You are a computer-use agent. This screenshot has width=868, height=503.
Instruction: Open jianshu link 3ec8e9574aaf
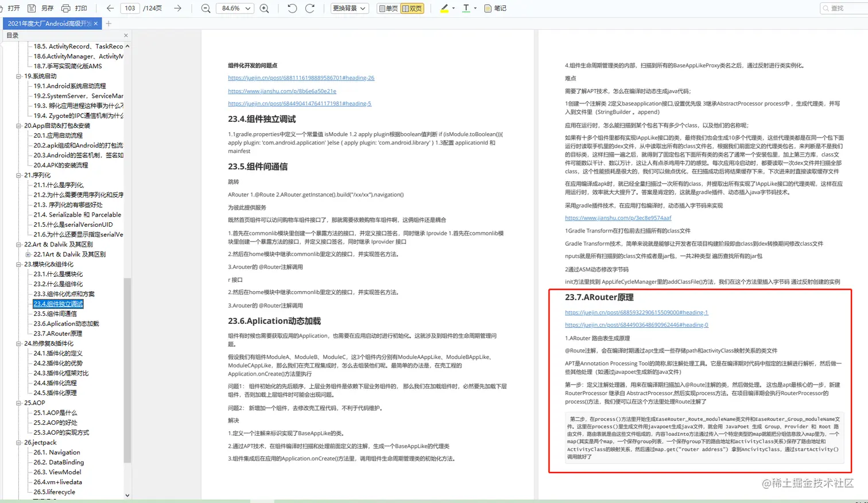tap(618, 218)
